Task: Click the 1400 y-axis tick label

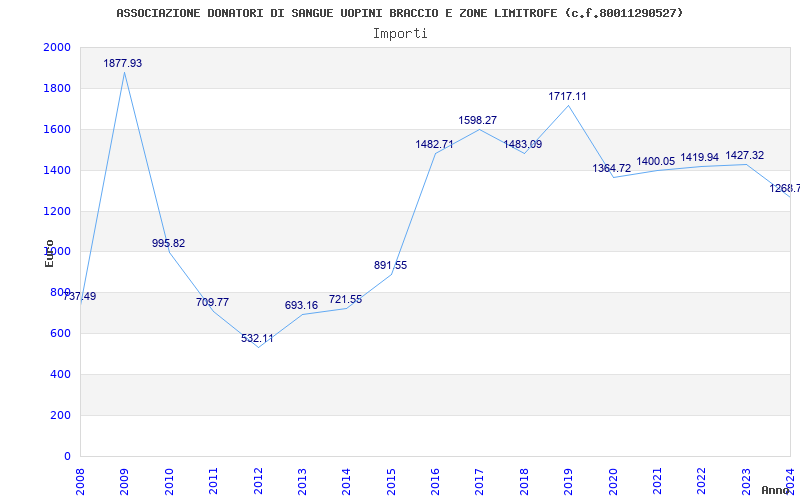Action: coord(57,170)
